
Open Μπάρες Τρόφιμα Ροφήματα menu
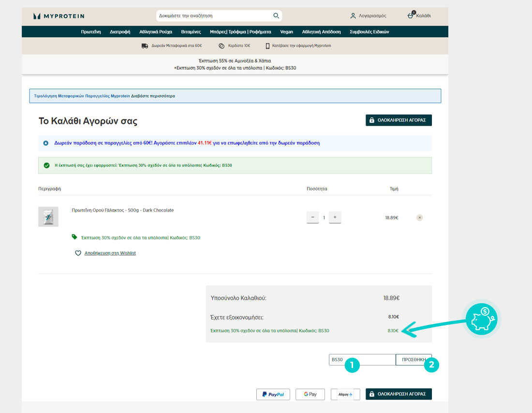(x=240, y=31)
